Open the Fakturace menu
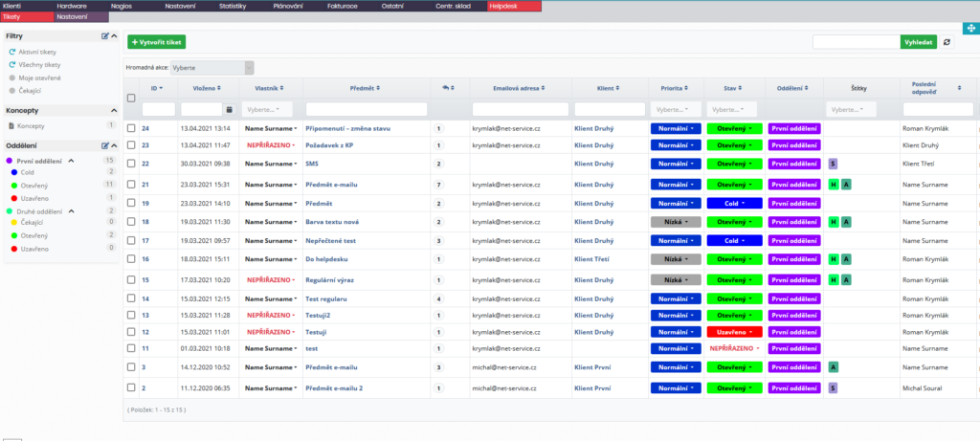Screen dimensions: 980x441 coord(342,6)
